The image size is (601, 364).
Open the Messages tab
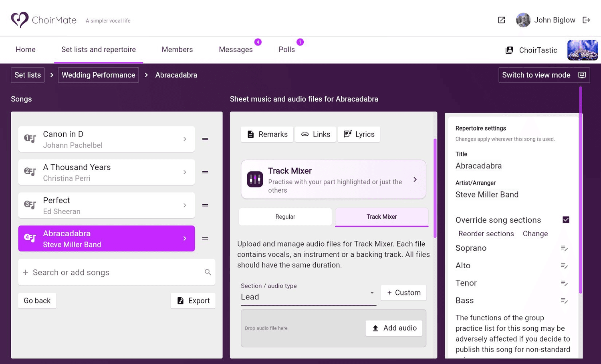point(236,50)
